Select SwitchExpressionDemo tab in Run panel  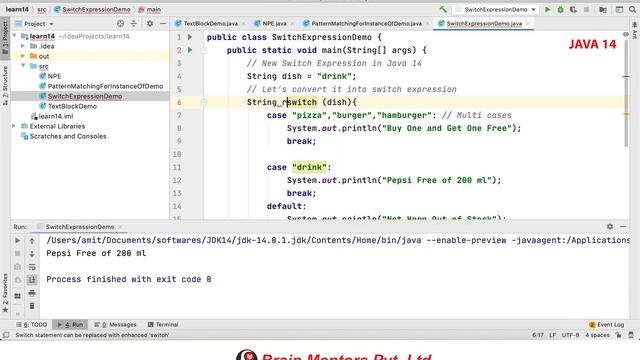(x=80, y=227)
